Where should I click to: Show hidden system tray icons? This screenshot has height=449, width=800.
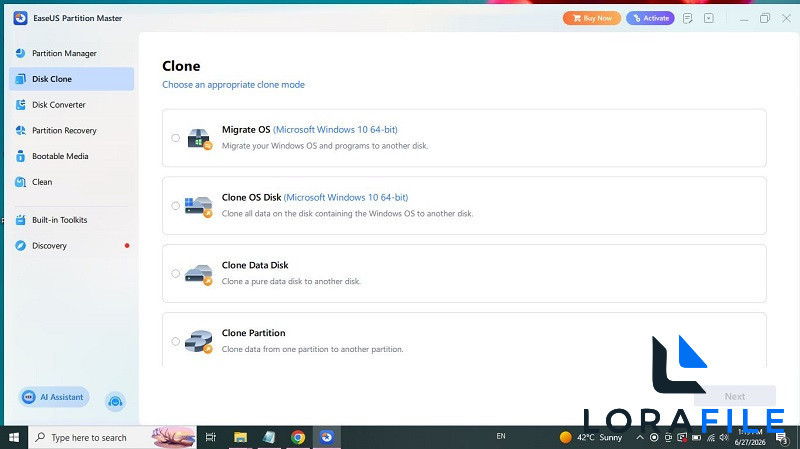(640, 437)
